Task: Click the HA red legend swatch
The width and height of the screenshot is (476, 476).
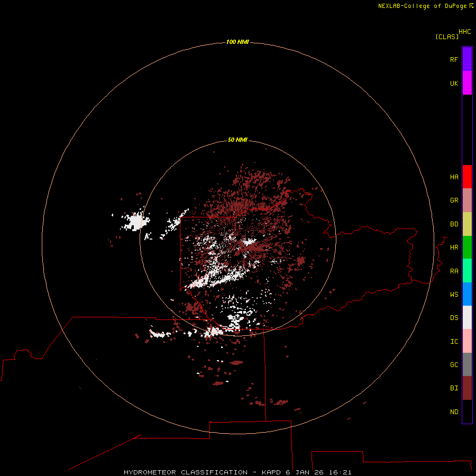Action: [467, 177]
